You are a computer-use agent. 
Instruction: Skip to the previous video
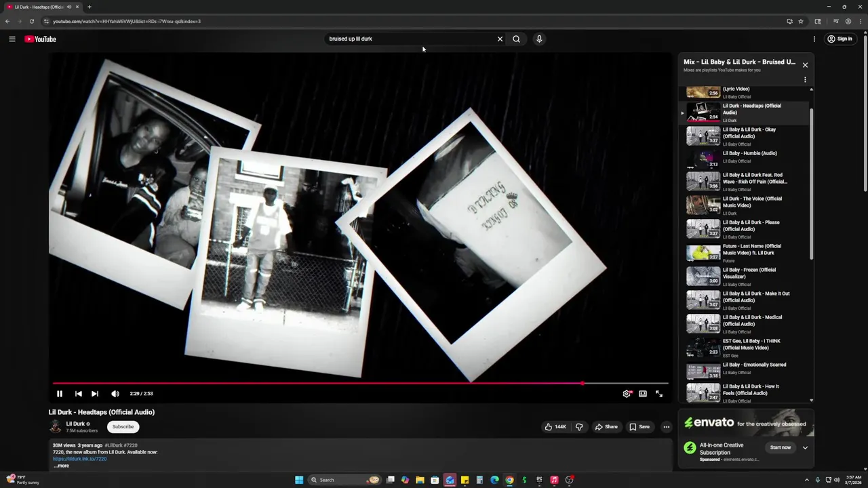point(78,393)
